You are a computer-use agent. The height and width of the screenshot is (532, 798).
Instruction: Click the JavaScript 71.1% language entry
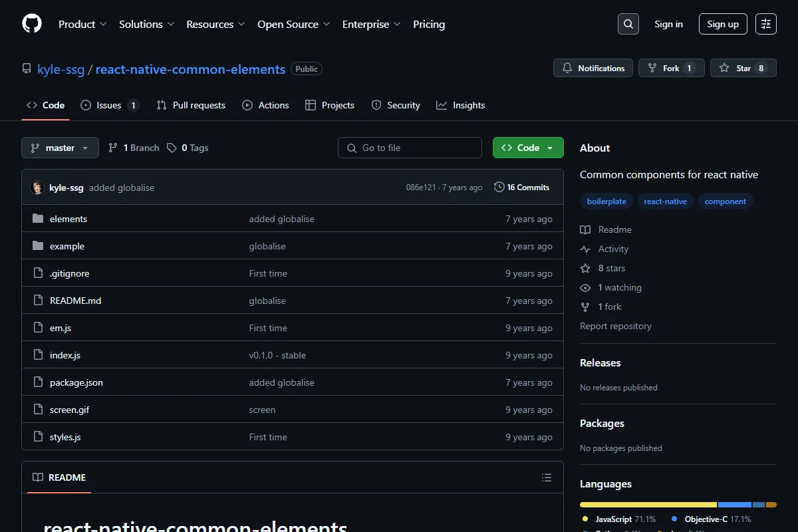619,519
